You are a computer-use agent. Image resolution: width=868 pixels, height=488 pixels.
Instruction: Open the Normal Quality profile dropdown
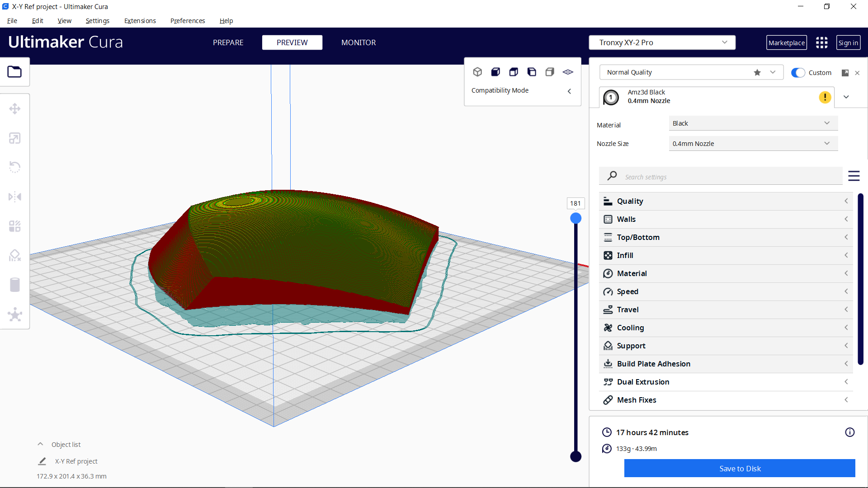tap(691, 72)
